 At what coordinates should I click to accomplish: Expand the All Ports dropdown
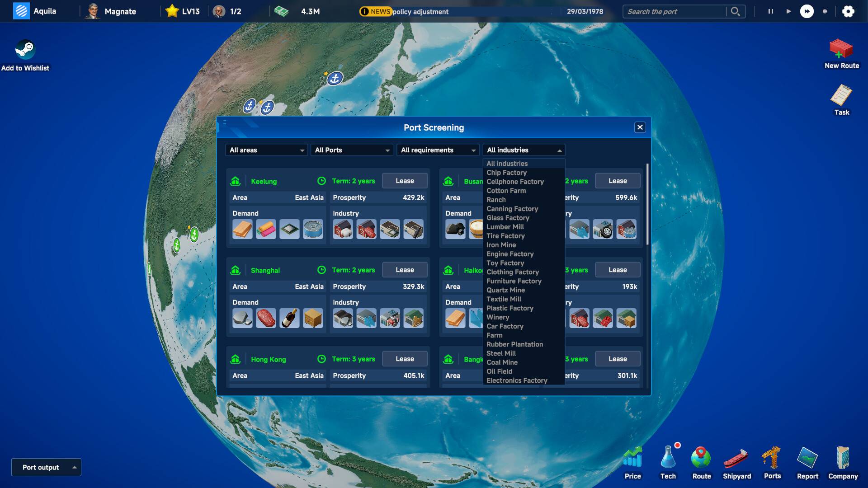pyautogui.click(x=352, y=150)
